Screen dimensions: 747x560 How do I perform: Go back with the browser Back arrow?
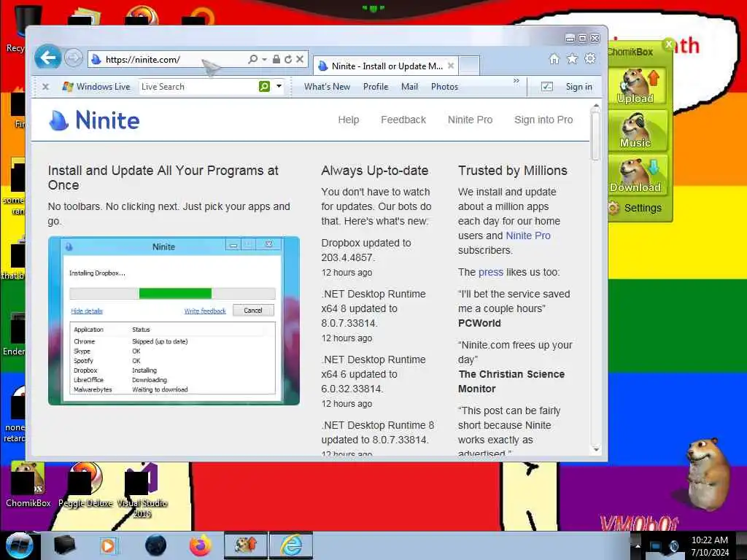[x=47, y=58]
